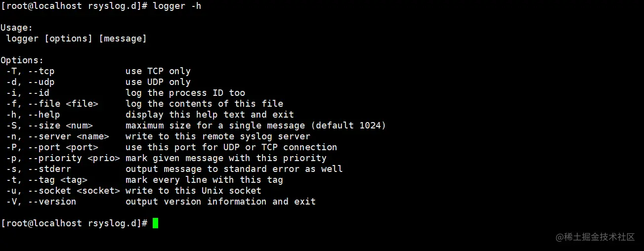Viewport: 644px width, 251px height.
Task: Click the '-u, --socket <socket>' option
Action: click(63, 191)
